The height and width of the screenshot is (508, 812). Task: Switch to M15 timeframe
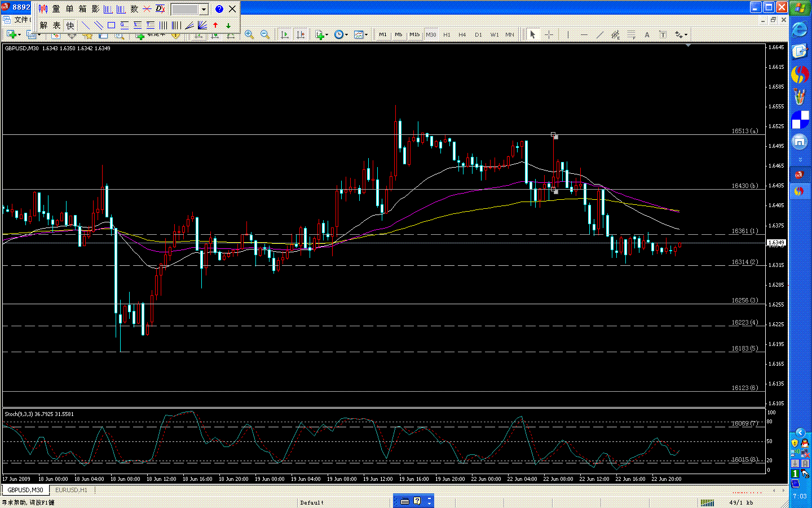[x=414, y=35]
